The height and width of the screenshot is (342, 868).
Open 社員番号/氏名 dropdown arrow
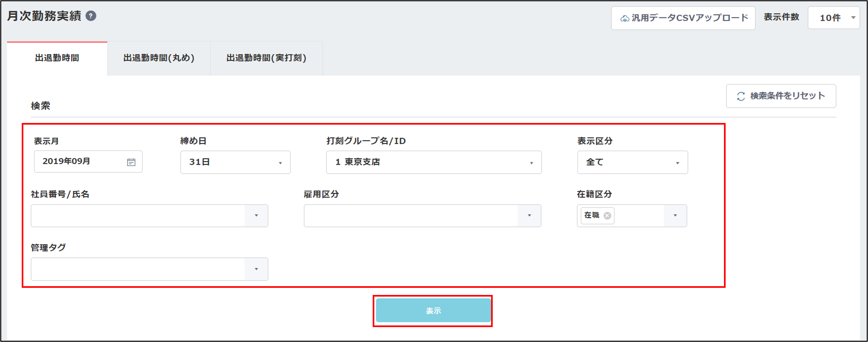click(x=256, y=216)
